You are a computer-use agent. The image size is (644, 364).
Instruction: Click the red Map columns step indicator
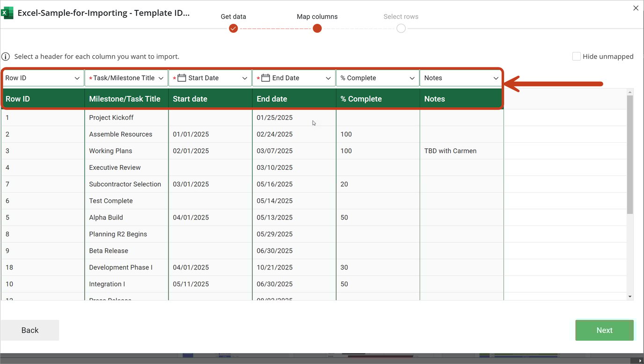(317, 28)
